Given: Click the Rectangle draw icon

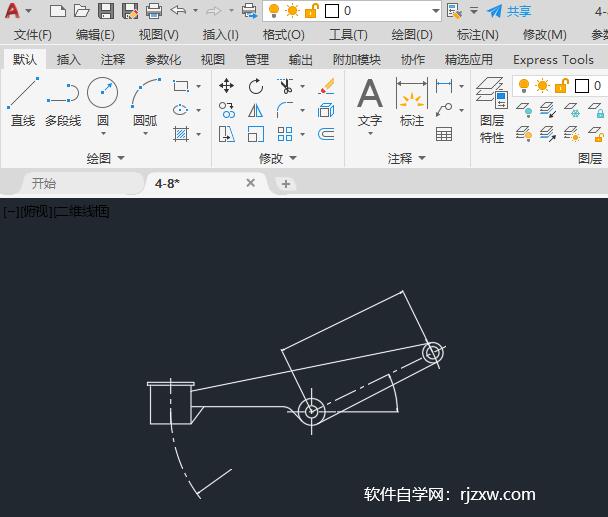Looking at the screenshot, I should point(181,86).
